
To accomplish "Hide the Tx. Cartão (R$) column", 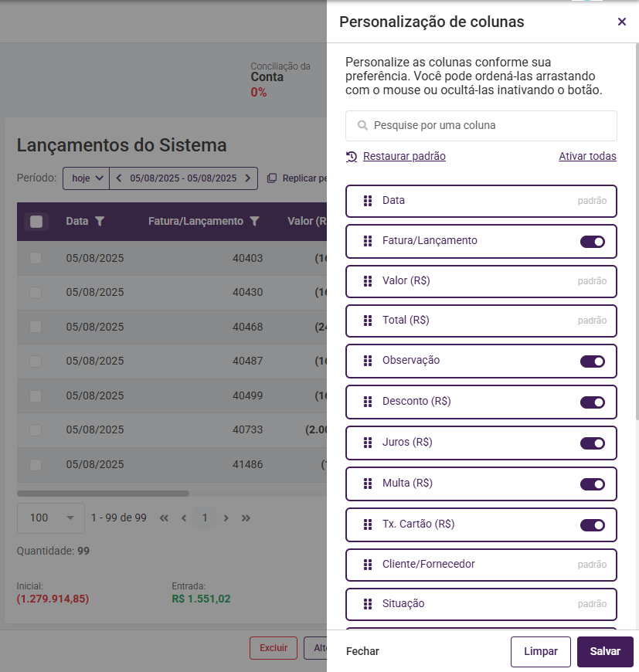I will [x=592, y=525].
